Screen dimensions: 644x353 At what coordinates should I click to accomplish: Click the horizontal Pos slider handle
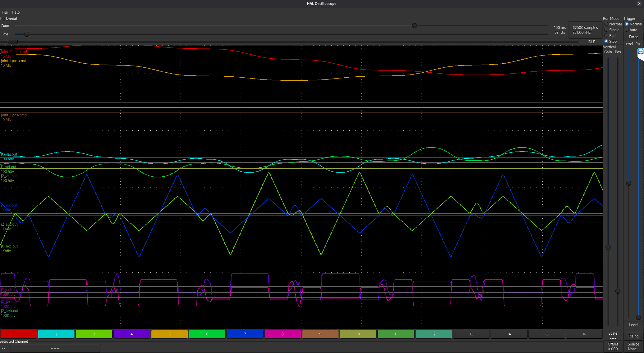click(x=26, y=34)
